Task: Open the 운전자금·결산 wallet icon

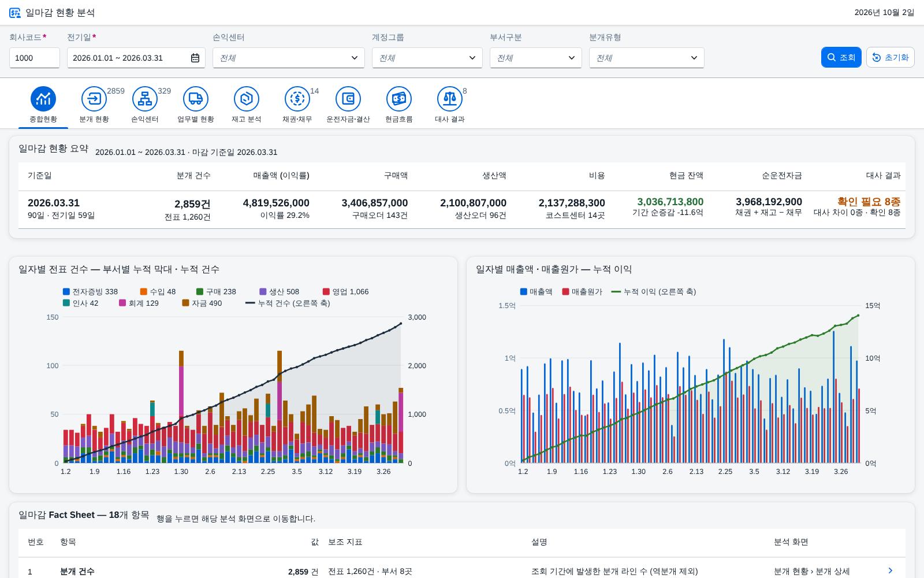Action: coord(348,99)
